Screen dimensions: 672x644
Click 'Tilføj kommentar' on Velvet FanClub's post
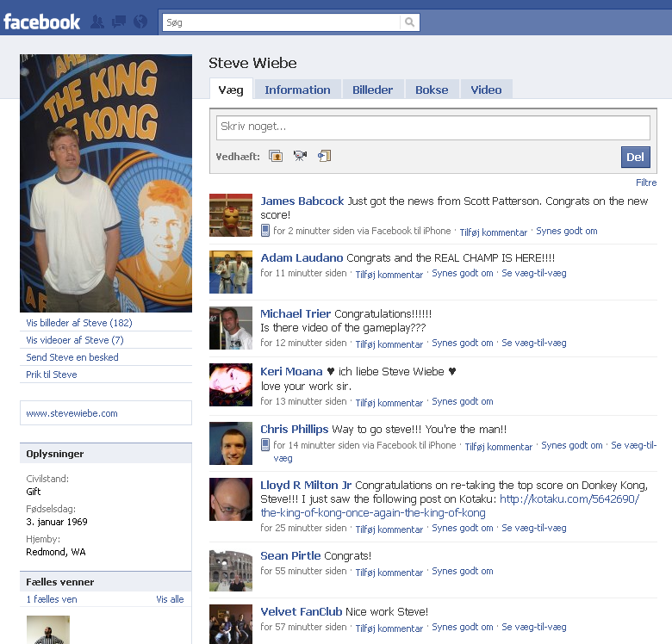389,629
